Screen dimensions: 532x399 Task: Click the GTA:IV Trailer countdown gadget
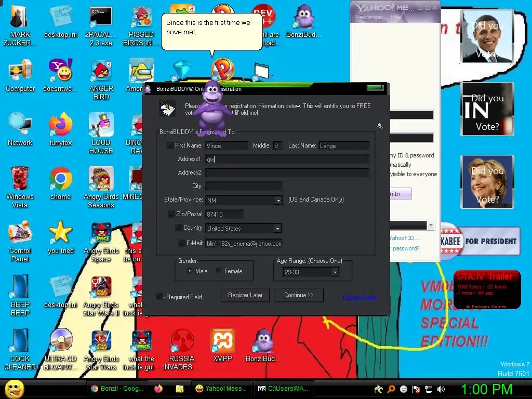(487, 289)
